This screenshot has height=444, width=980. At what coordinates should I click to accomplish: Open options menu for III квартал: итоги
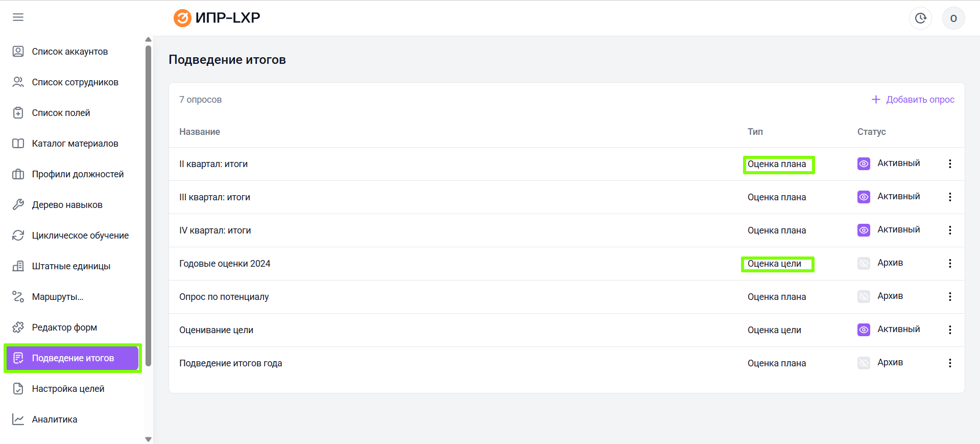pos(950,197)
